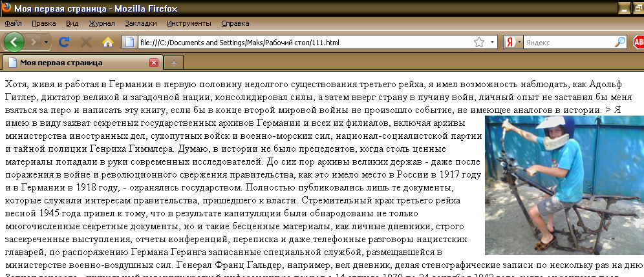644x277 pixels.
Task: Click the greyed Forward arrow button
Action: pos(34,42)
